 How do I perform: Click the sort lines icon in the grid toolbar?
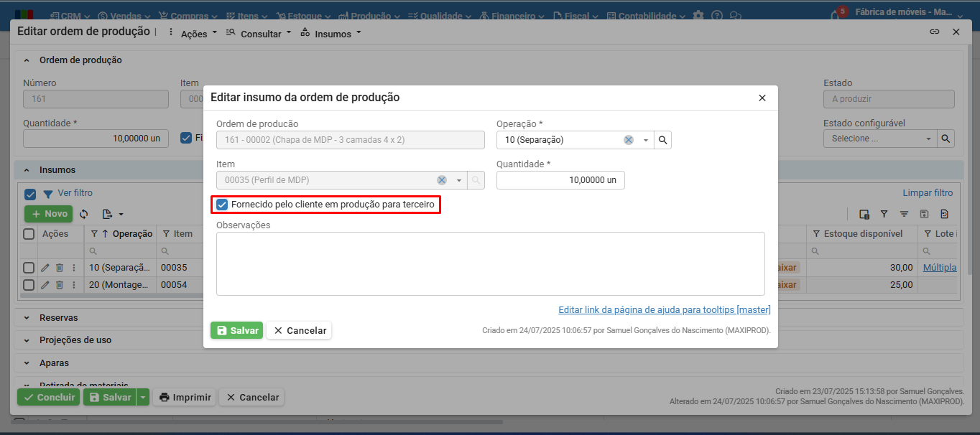pyautogui.click(x=905, y=214)
